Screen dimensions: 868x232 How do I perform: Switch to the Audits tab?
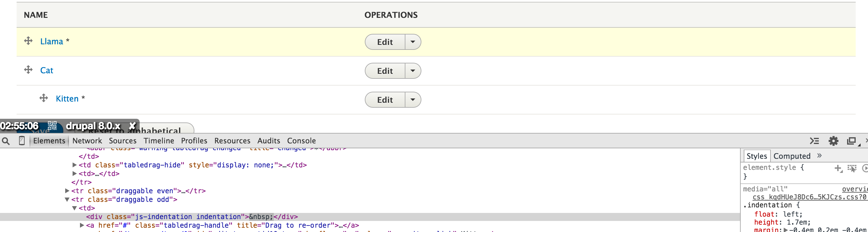click(x=269, y=141)
